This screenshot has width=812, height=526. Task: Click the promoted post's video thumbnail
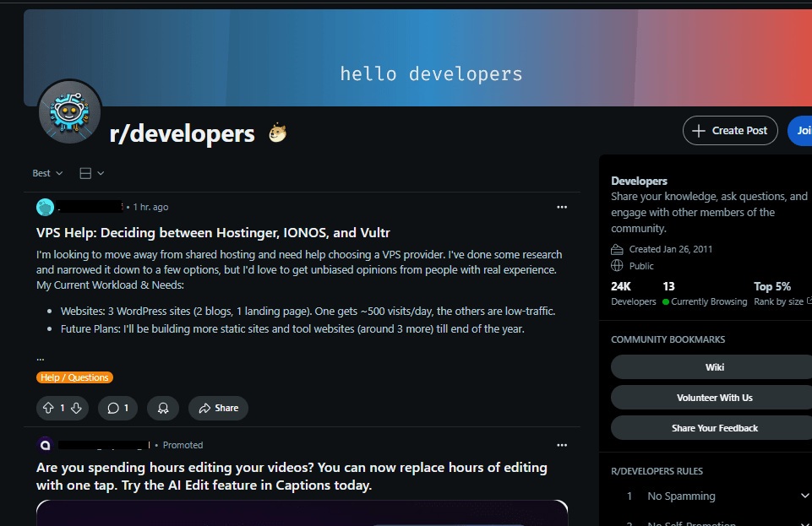coord(302,513)
